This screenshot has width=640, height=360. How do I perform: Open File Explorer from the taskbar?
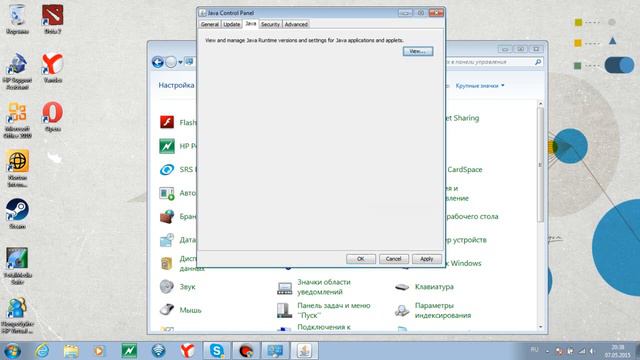coord(71,351)
